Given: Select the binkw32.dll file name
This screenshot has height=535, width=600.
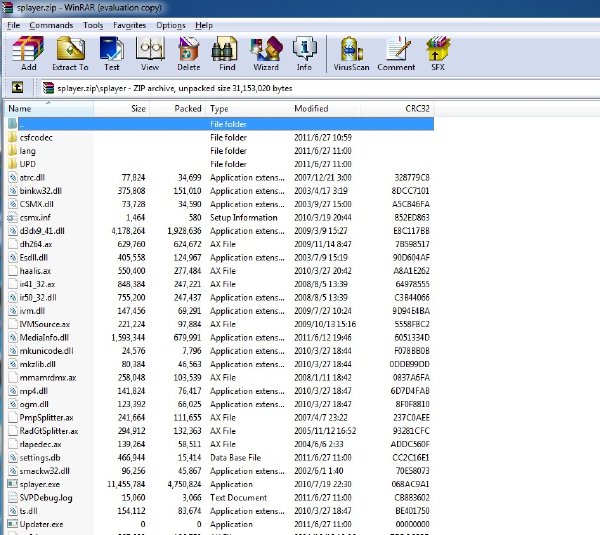Looking at the screenshot, I should tap(41, 191).
